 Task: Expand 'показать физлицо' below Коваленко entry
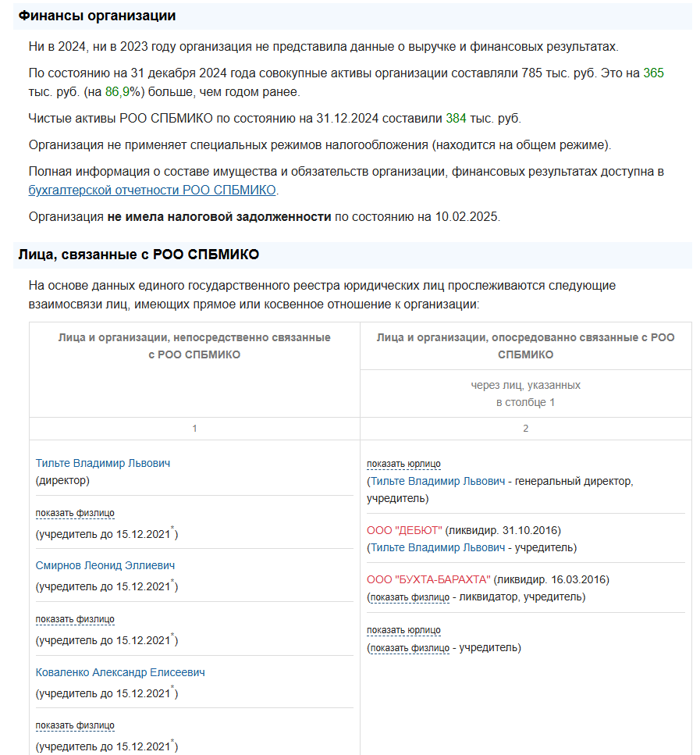click(75, 725)
